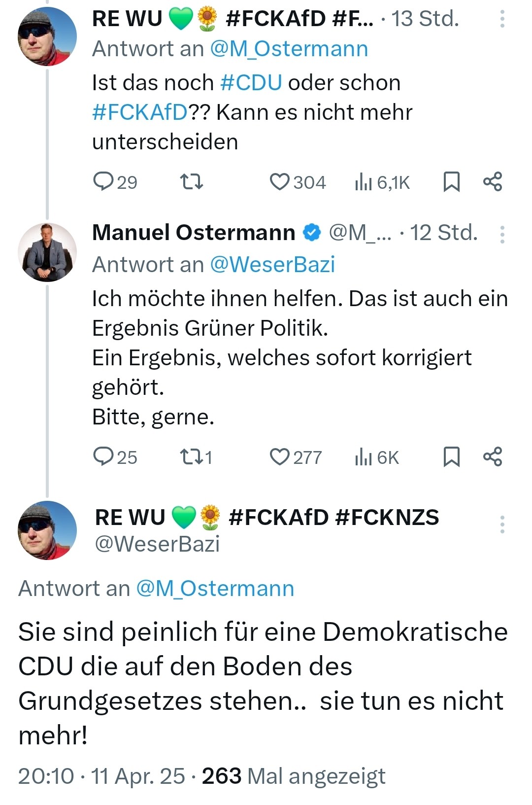Image resolution: width=532 pixels, height=805 pixels.
Task: Share the first RE WU tweet
Action: click(493, 182)
